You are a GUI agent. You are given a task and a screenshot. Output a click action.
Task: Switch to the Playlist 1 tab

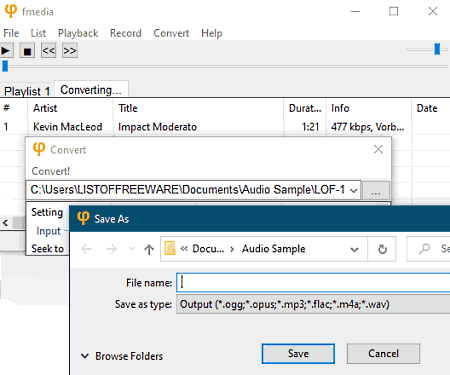click(x=27, y=91)
